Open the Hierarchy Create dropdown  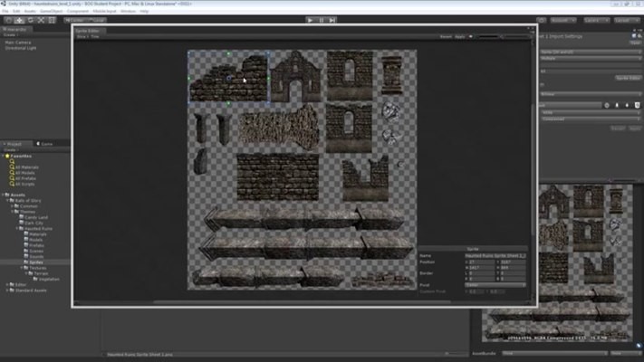coord(9,35)
